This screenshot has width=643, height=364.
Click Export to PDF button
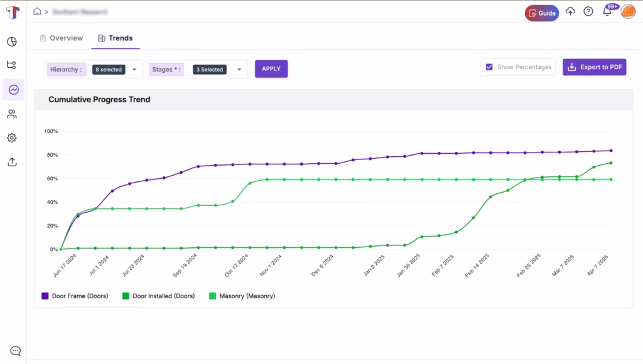tap(594, 67)
